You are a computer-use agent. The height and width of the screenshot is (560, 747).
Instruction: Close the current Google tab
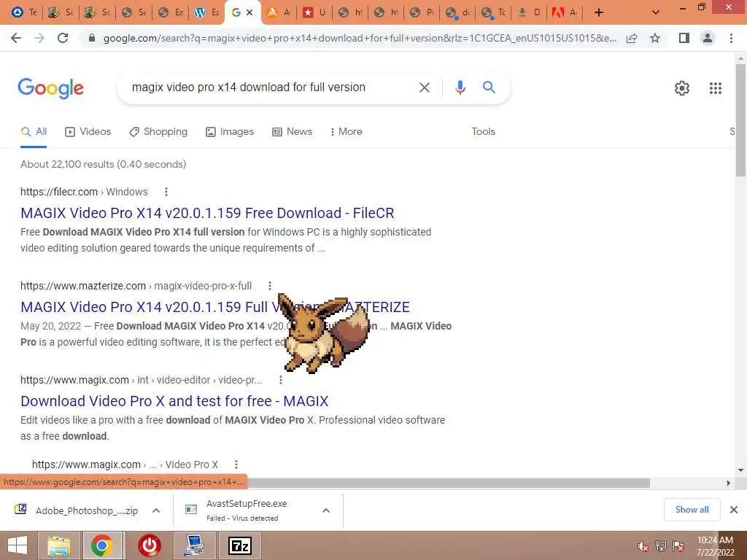[x=249, y=12]
